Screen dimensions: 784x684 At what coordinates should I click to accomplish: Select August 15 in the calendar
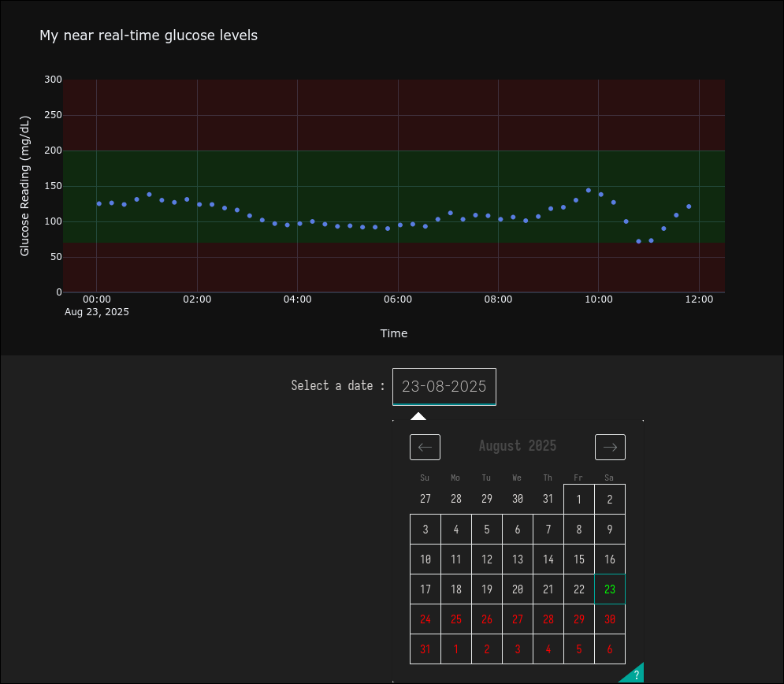(x=578, y=559)
